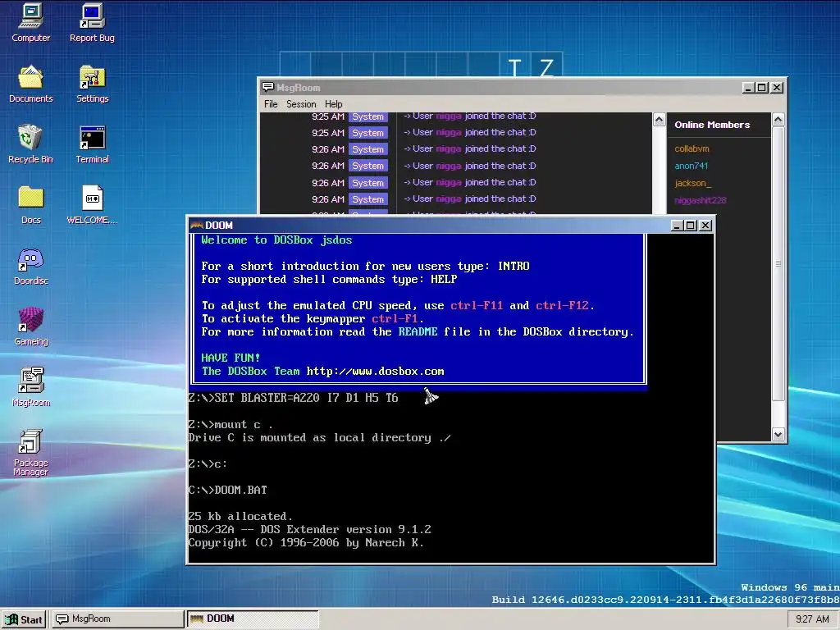The image size is (840, 630).
Task: Close the DOOM window
Action: [705, 226]
